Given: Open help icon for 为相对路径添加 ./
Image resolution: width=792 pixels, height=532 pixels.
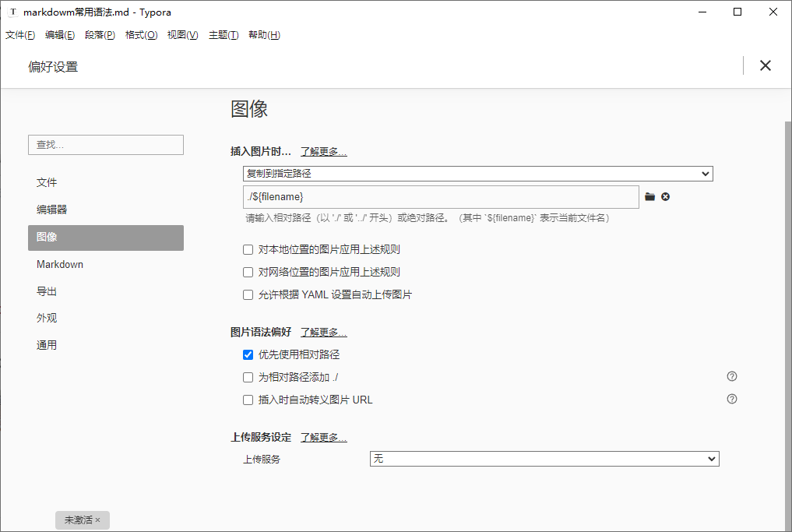Looking at the screenshot, I should [x=731, y=376].
